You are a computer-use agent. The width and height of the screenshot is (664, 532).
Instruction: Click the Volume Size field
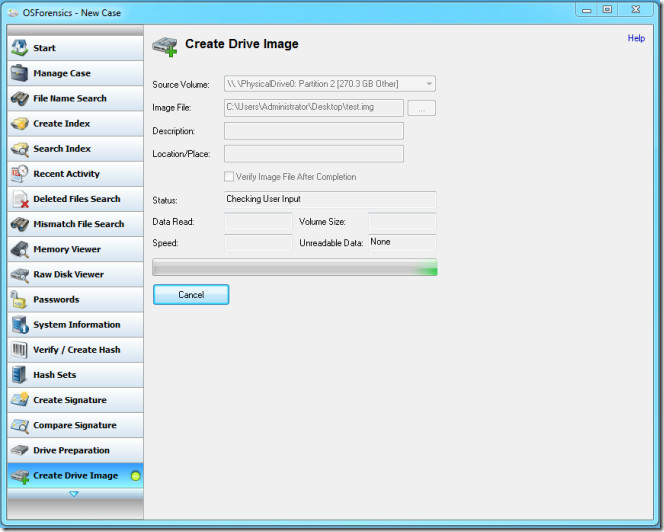[402, 221]
